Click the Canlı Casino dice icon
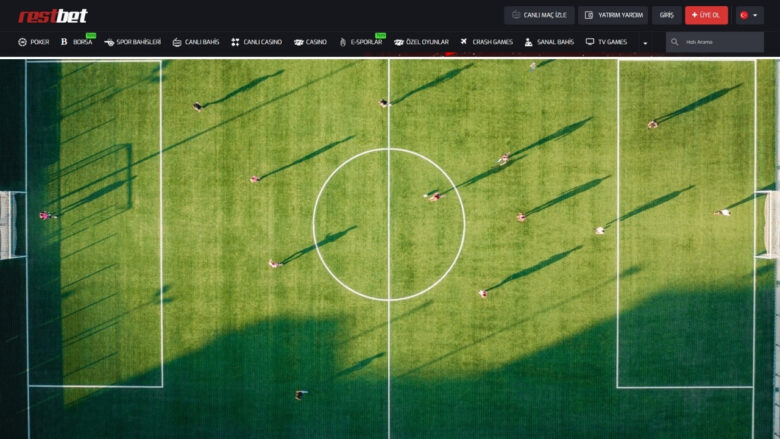 [235, 42]
